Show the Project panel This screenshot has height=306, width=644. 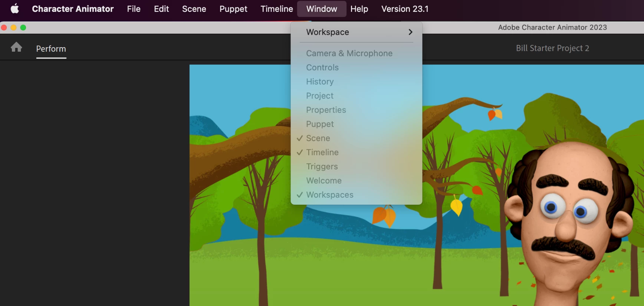pos(356,95)
